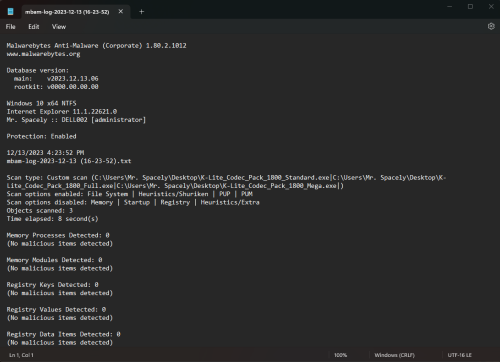Viewport: 500px width, 362px height.
Task: Click the Registry Data Items Detected: 0 line
Action: point(64,334)
